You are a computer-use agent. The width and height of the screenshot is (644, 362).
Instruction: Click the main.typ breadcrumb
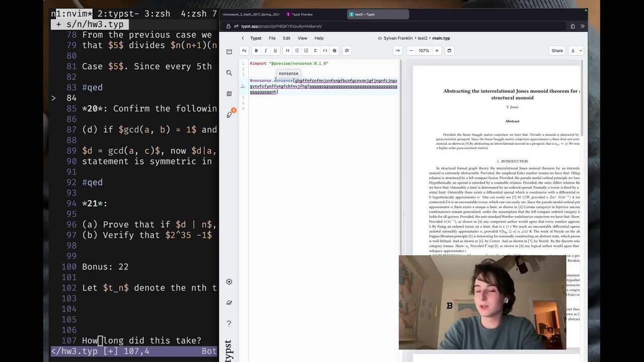coord(441,38)
